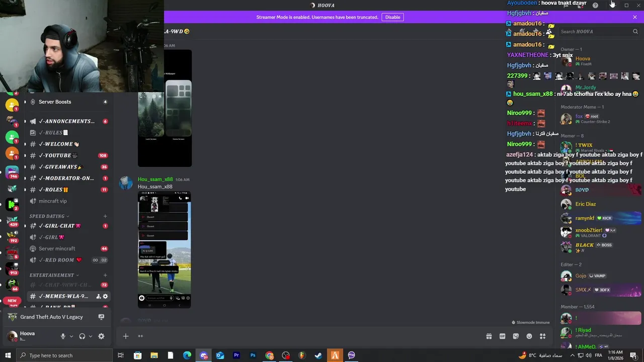Open the ANNONCEMENTS channel

(x=67, y=121)
